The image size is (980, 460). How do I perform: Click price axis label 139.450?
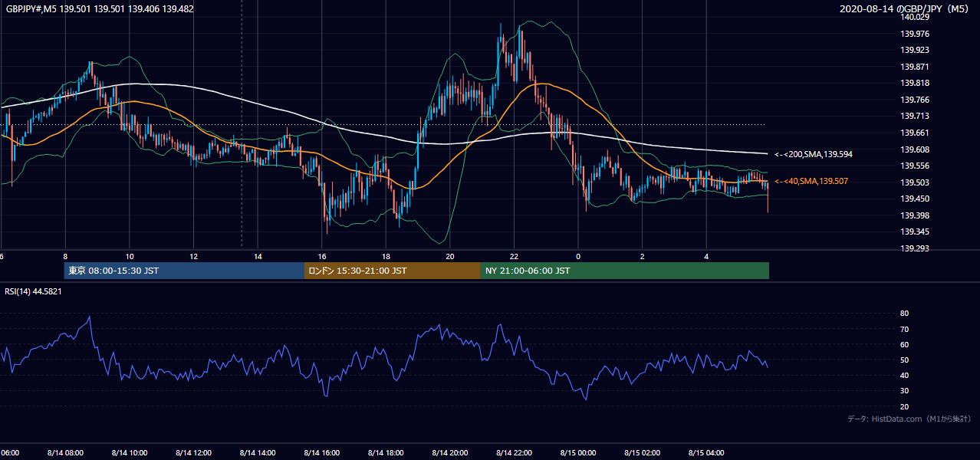pos(914,199)
